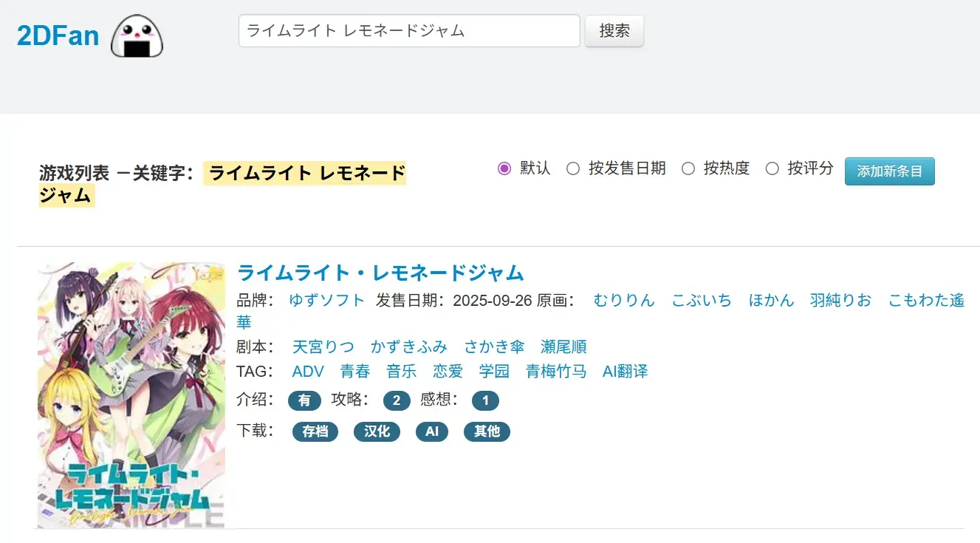
Task: Click the release date 2025-09-26 text
Action: click(493, 300)
